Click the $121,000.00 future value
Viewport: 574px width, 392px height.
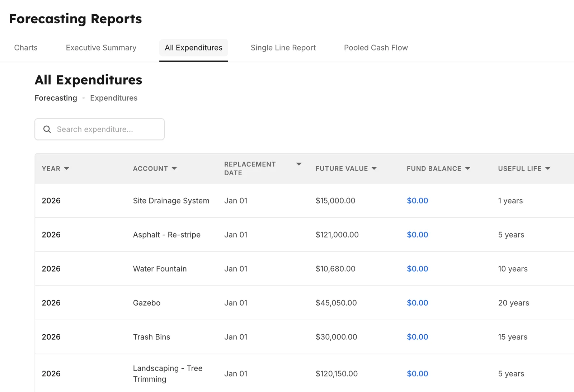[x=337, y=235]
